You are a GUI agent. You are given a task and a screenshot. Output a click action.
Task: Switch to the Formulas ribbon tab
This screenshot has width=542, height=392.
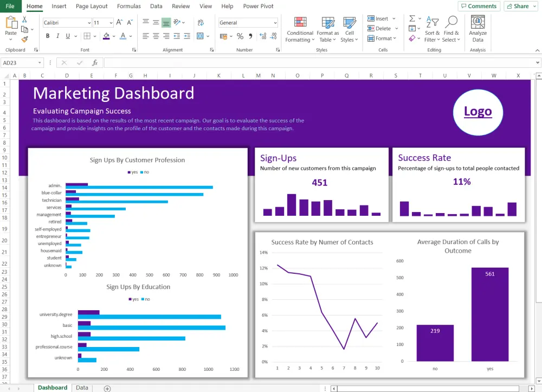point(128,6)
